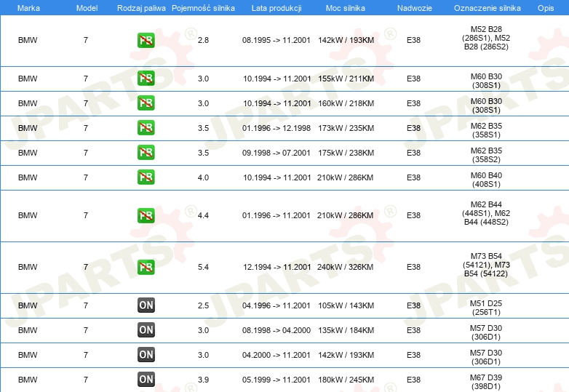Click the production years 12.1994 -> 11.2001

pos(277,267)
